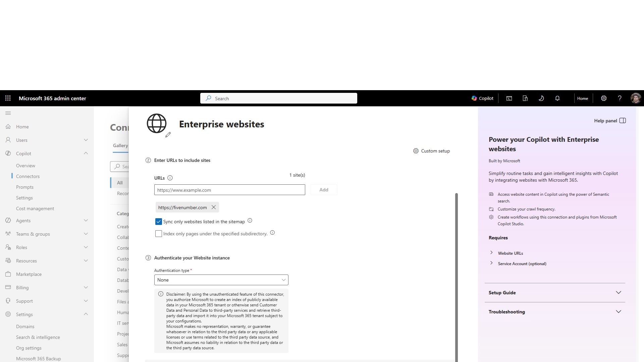This screenshot has width=644, height=362.
Task: Click the Support headset icon
Action: [8, 301]
